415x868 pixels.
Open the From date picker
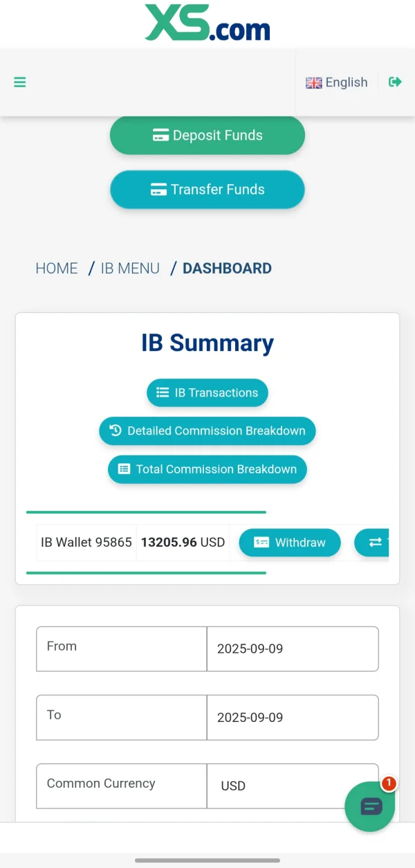293,649
